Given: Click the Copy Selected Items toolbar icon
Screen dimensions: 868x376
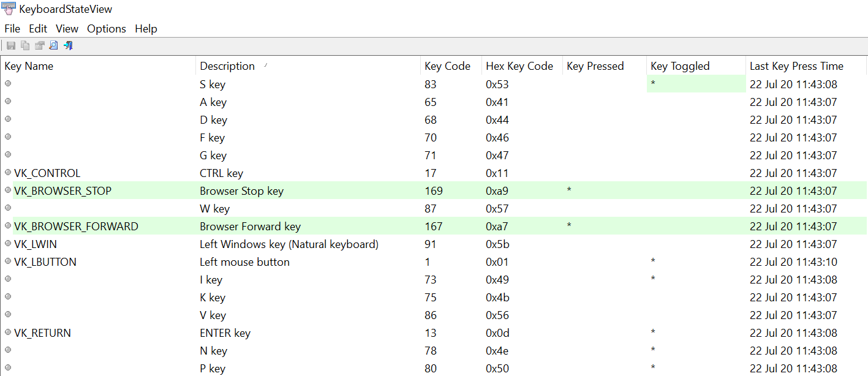Looking at the screenshot, I should point(25,45).
